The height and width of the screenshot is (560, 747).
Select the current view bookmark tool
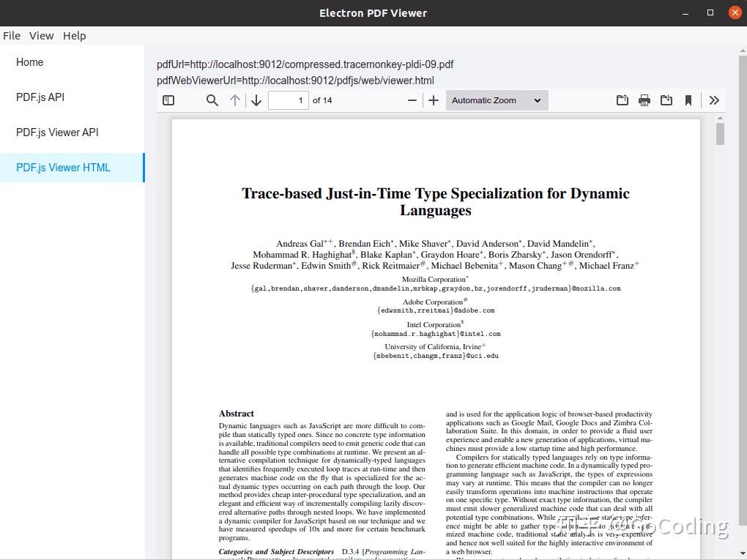tap(688, 100)
